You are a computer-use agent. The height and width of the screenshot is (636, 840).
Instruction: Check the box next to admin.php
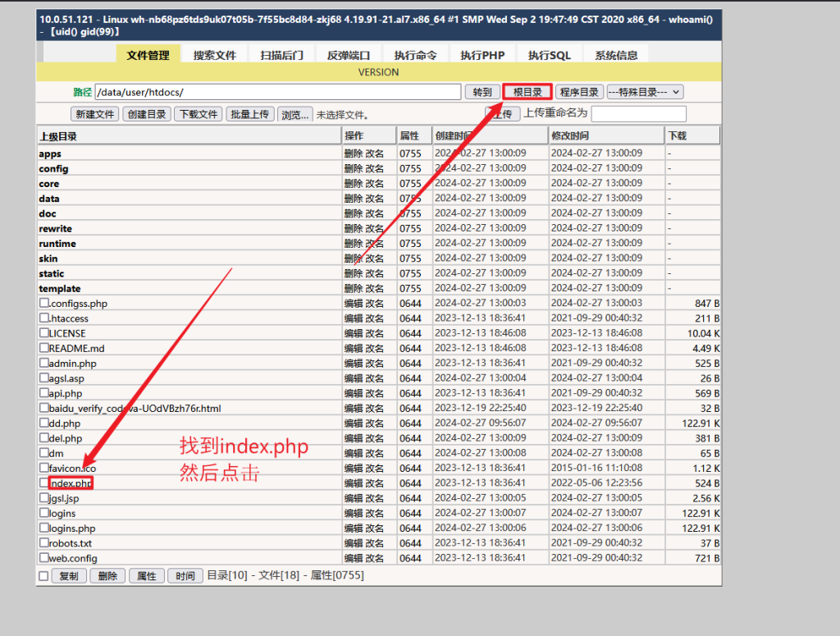[x=44, y=363]
